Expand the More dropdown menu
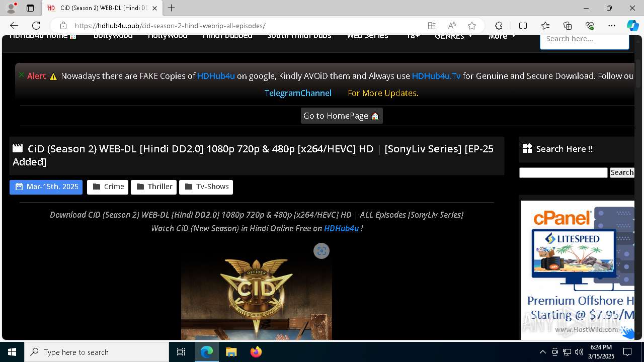 pyautogui.click(x=502, y=37)
